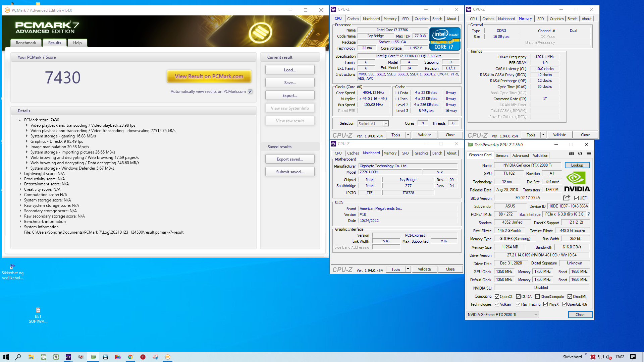Open Snipping Tool from the taskbar
644x362 pixels.
155,357
